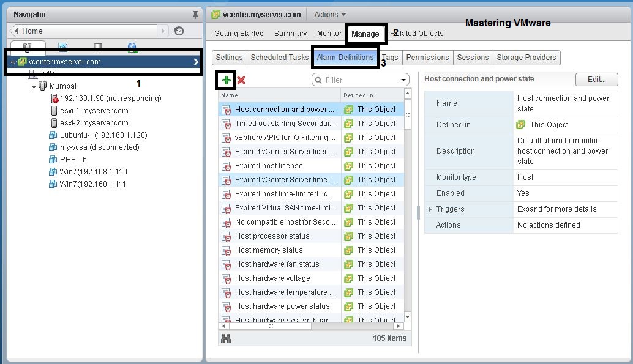Click the alarm list scroll up arrow
The height and width of the screenshot is (364, 633).
(x=408, y=94)
